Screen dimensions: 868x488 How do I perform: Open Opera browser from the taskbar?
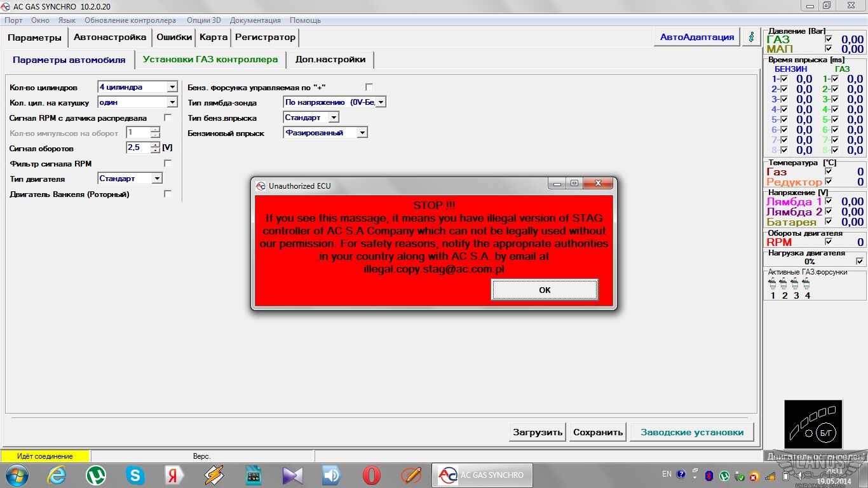pyautogui.click(x=372, y=475)
